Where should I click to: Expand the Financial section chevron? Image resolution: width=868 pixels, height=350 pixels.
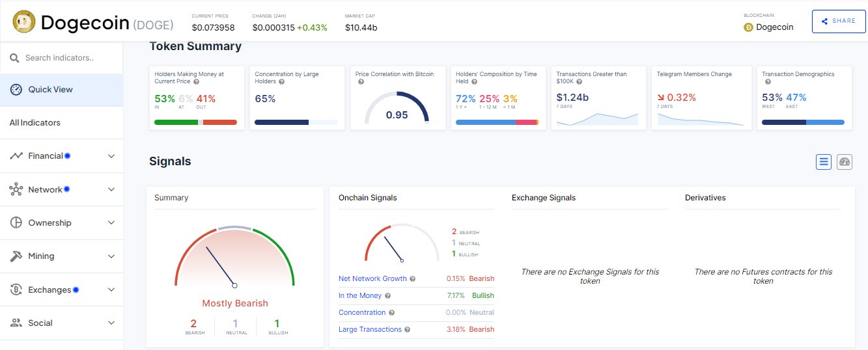[x=111, y=156]
